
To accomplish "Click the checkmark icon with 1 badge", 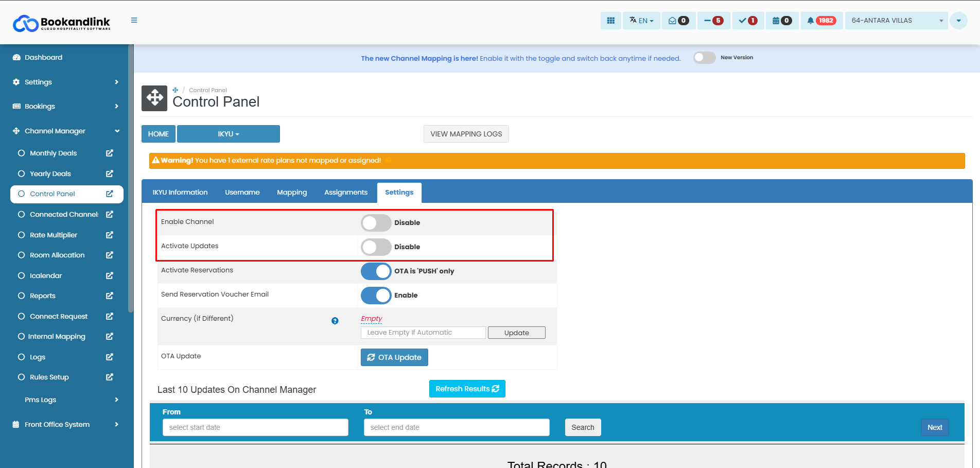I will (x=747, y=21).
